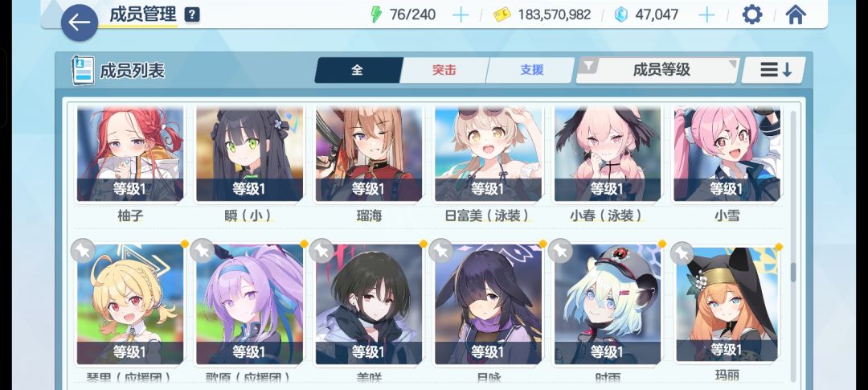This screenshot has height=390, width=868.
Task: Toggle sort order arrow button
Action: point(773,70)
